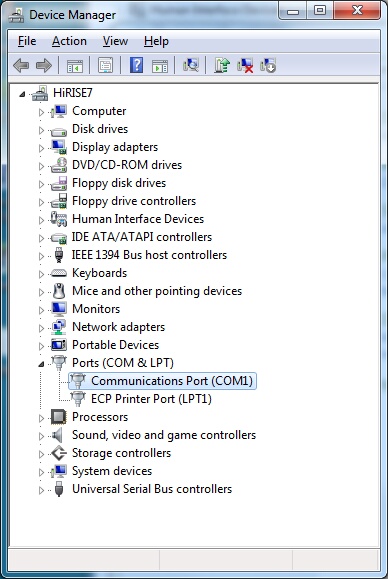The height and width of the screenshot is (579, 388).
Task: Click Update Driver Software toolbar icon
Action: [x=222, y=65]
